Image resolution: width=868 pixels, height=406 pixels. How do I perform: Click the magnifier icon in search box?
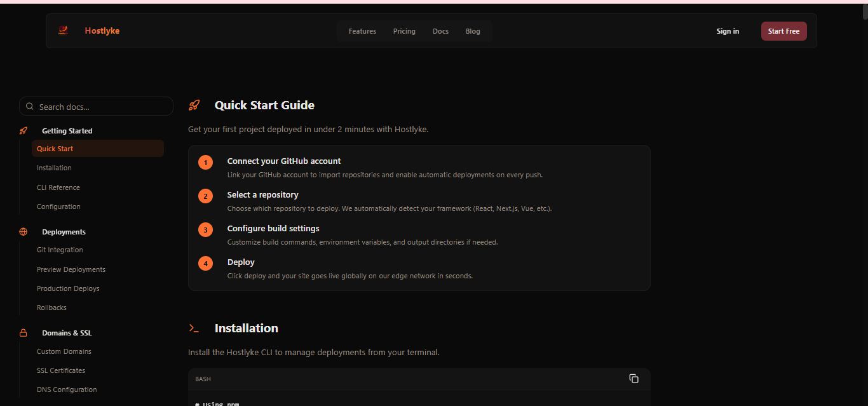(30, 105)
